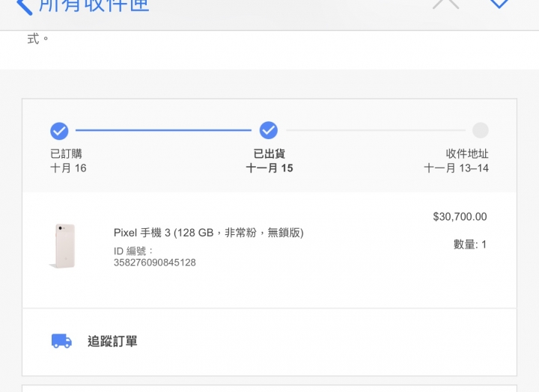Open the 追蹤訂單 tracking link

coord(112,341)
